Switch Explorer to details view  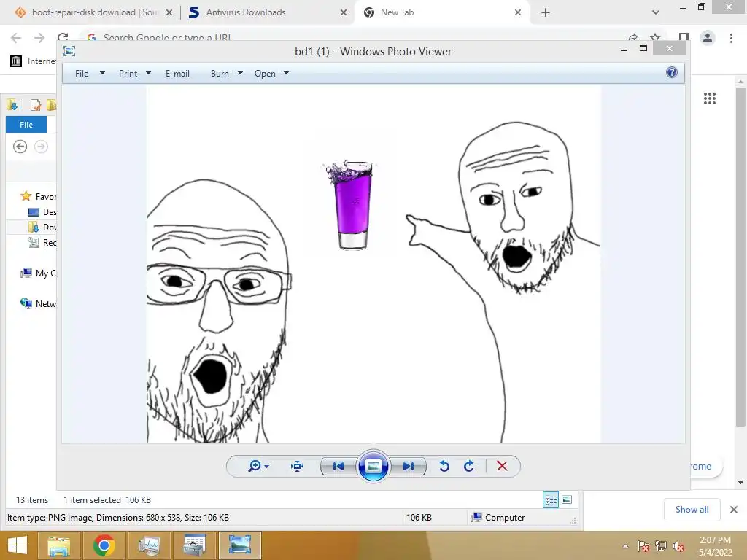click(551, 499)
